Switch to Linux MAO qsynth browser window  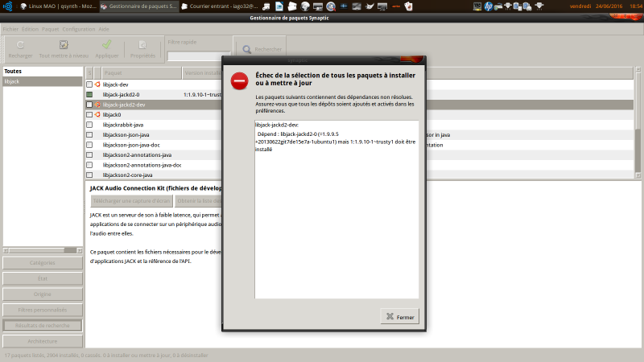tap(58, 6)
